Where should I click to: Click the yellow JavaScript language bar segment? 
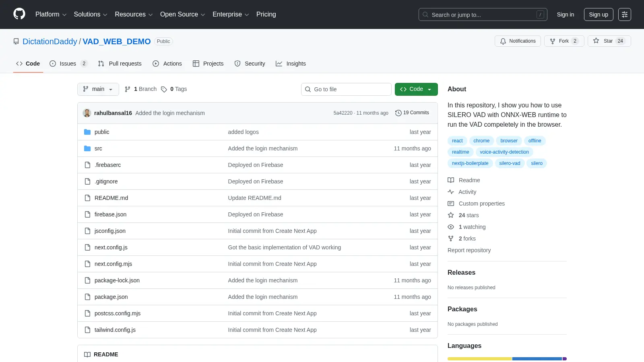coord(480,359)
